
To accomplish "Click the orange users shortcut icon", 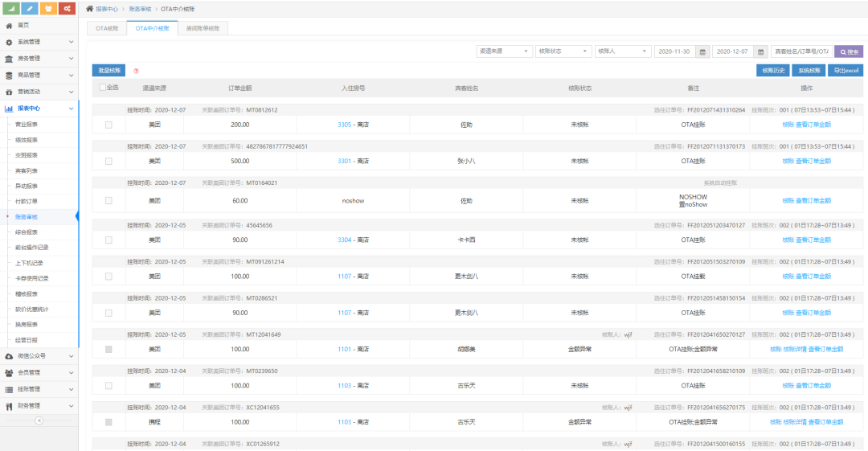I will click(48, 8).
